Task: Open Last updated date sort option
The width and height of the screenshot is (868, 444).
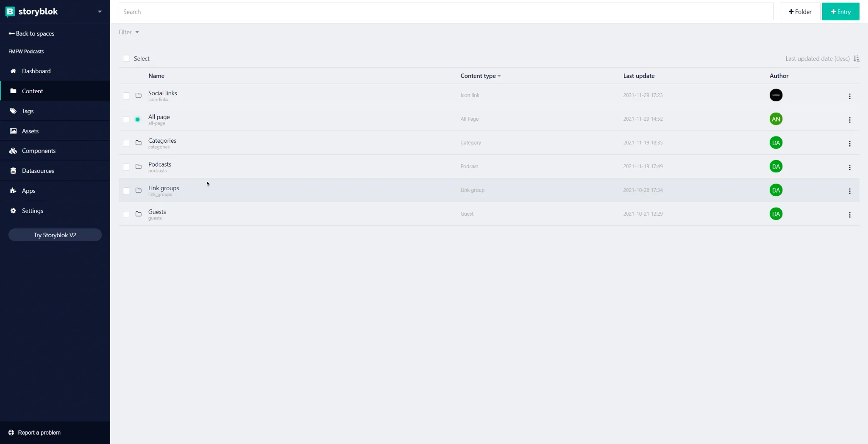Action: 817,58
